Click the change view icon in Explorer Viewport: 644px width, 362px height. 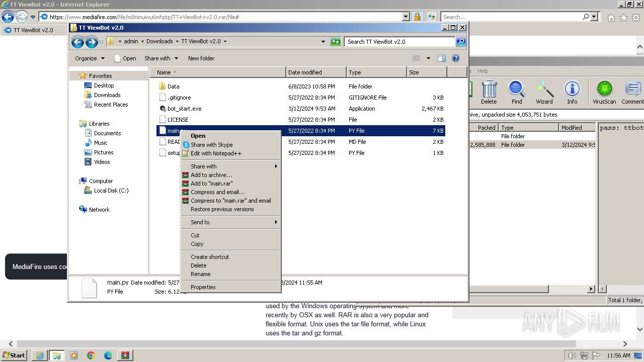(x=416, y=58)
